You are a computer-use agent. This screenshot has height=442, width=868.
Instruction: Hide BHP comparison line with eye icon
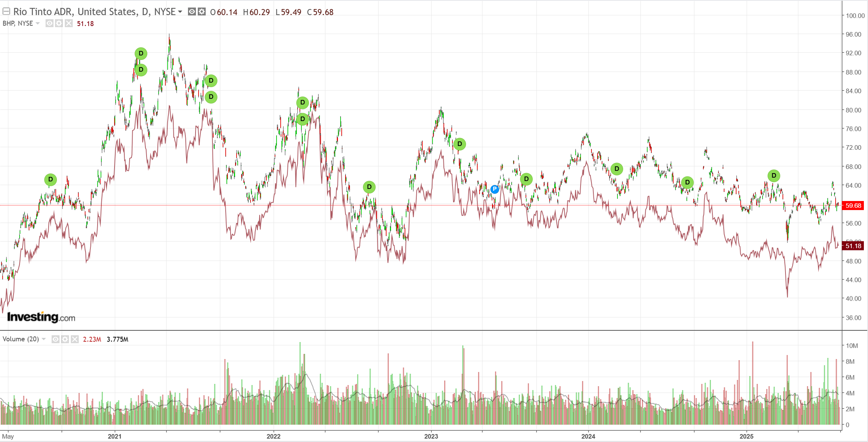tap(49, 23)
